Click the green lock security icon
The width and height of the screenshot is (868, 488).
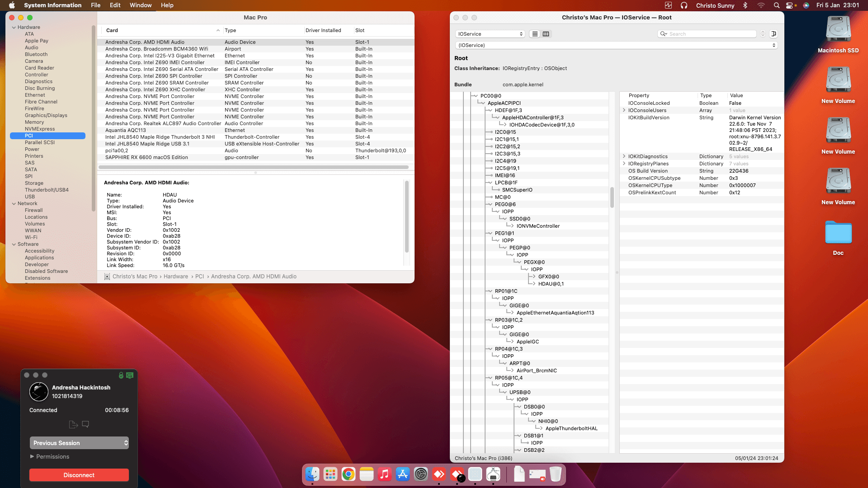tap(121, 375)
